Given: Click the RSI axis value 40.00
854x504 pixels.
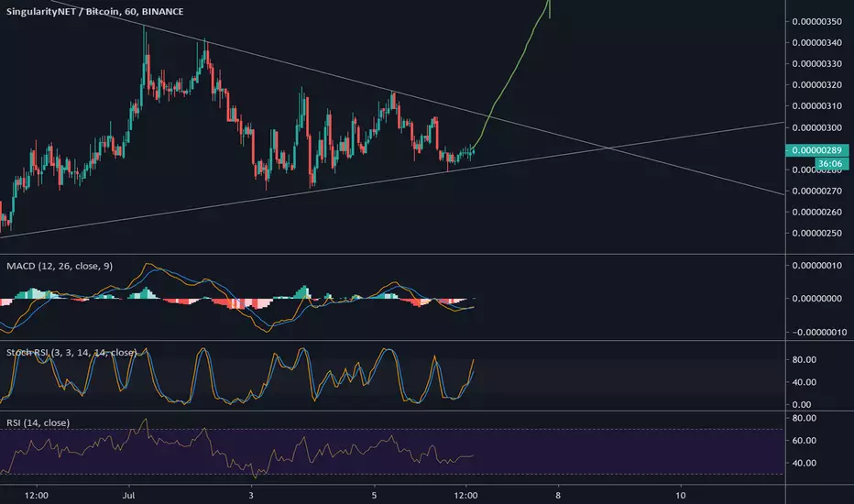Looking at the screenshot, I should (804, 463).
